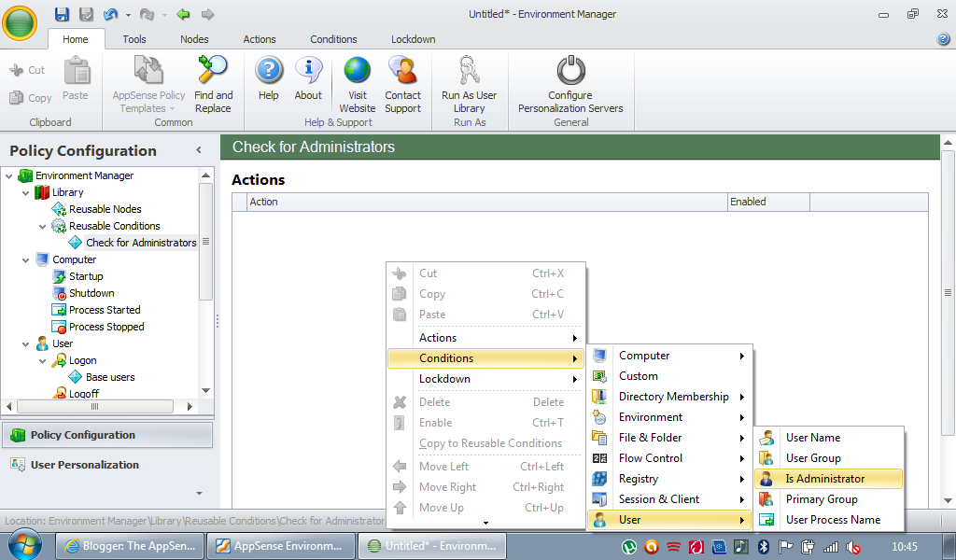Image resolution: width=956 pixels, height=560 pixels.
Task: Select Is Administrator from User submenu
Action: coord(825,479)
